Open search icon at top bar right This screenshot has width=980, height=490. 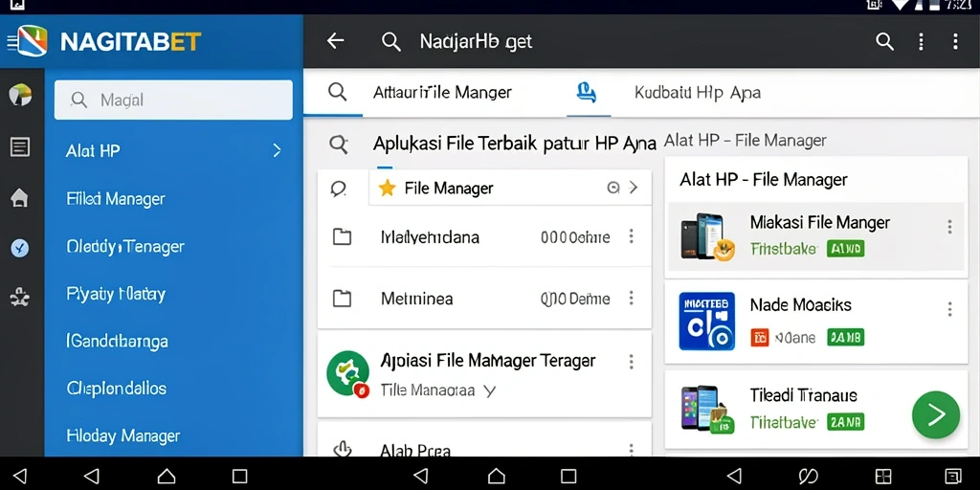click(884, 42)
